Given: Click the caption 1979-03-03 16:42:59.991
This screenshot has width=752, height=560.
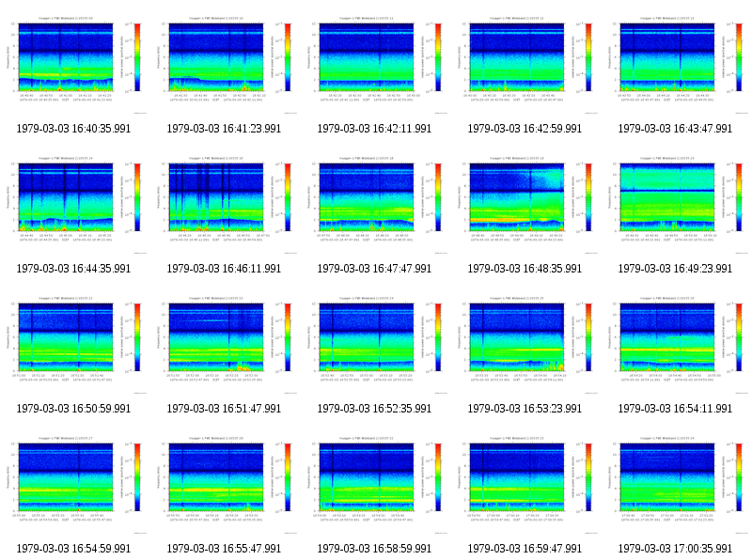Looking at the screenshot, I should [x=525, y=129].
